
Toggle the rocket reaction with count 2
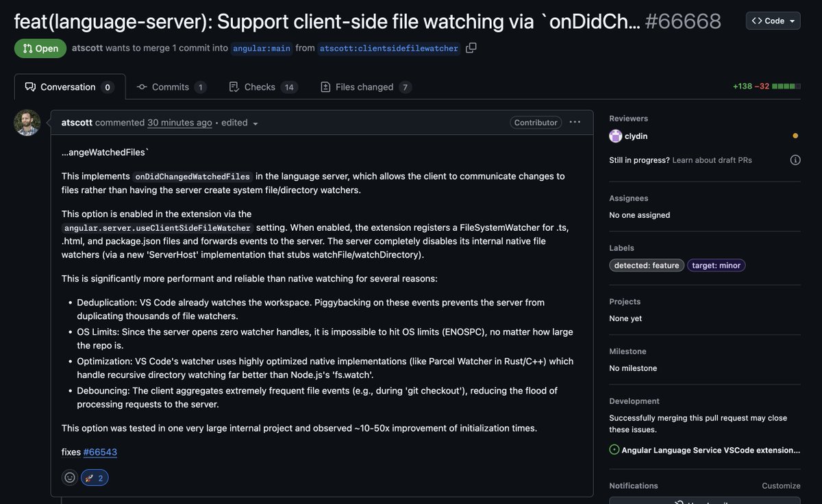(x=95, y=477)
